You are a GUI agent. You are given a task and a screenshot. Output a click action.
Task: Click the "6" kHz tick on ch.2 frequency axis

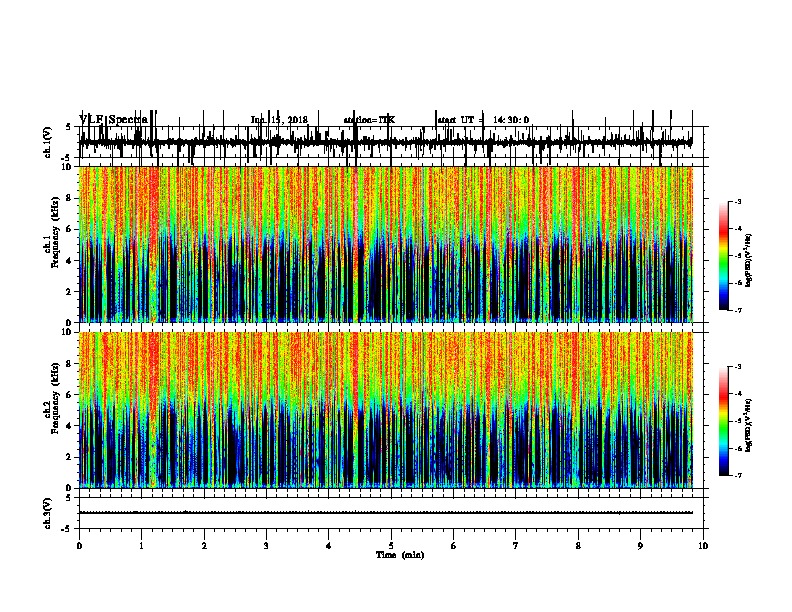click(69, 395)
